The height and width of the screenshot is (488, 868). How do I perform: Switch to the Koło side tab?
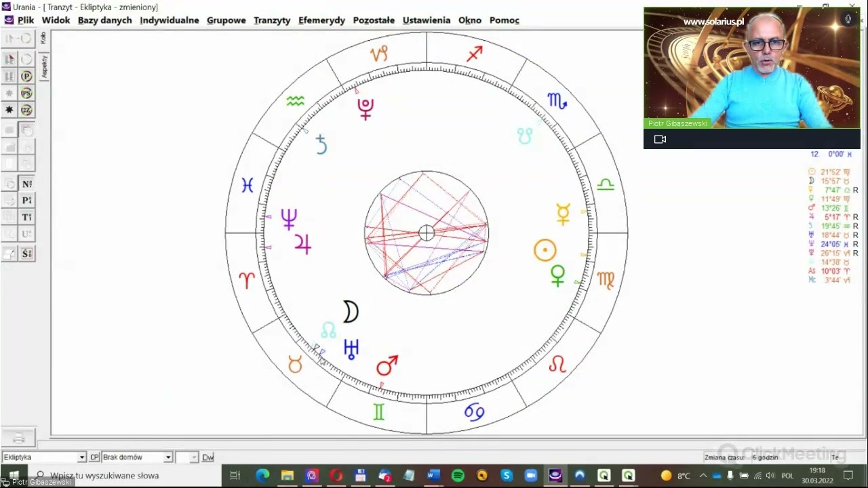43,38
